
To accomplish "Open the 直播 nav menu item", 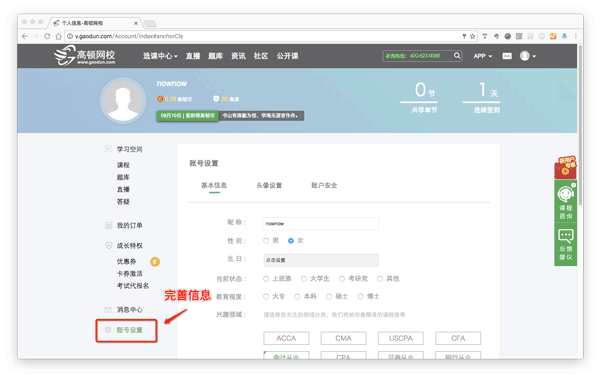I will [x=193, y=56].
